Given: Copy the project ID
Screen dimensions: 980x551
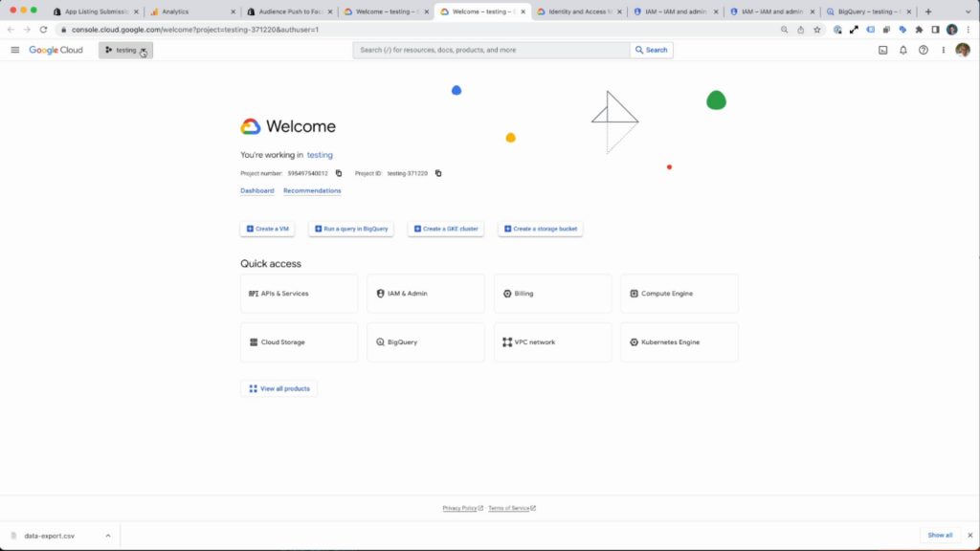Looking at the screenshot, I should 438,173.
